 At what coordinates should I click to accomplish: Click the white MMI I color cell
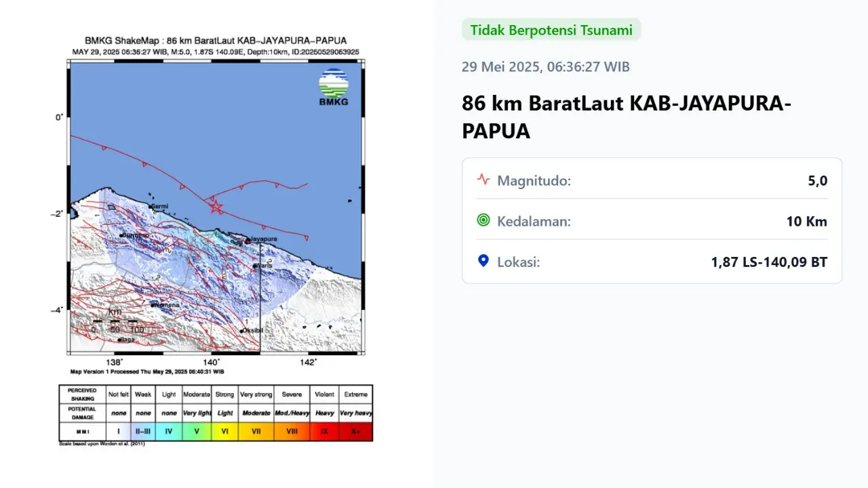point(119,431)
